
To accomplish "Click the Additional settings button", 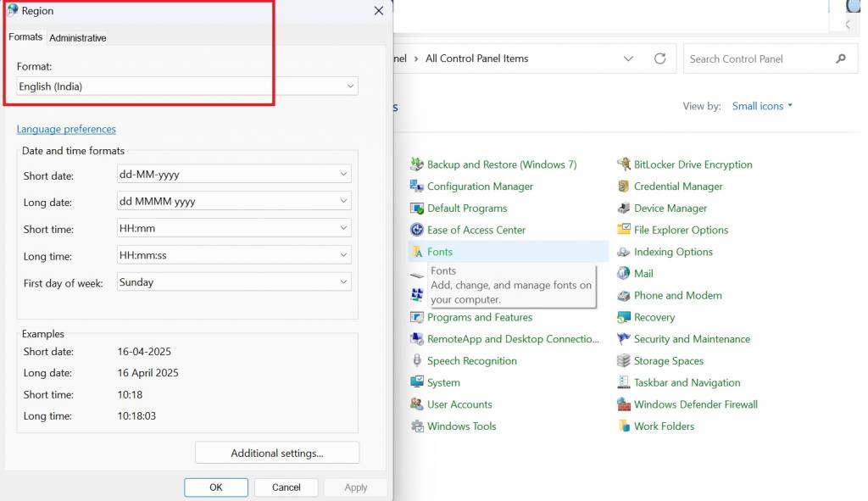I will tap(277, 454).
